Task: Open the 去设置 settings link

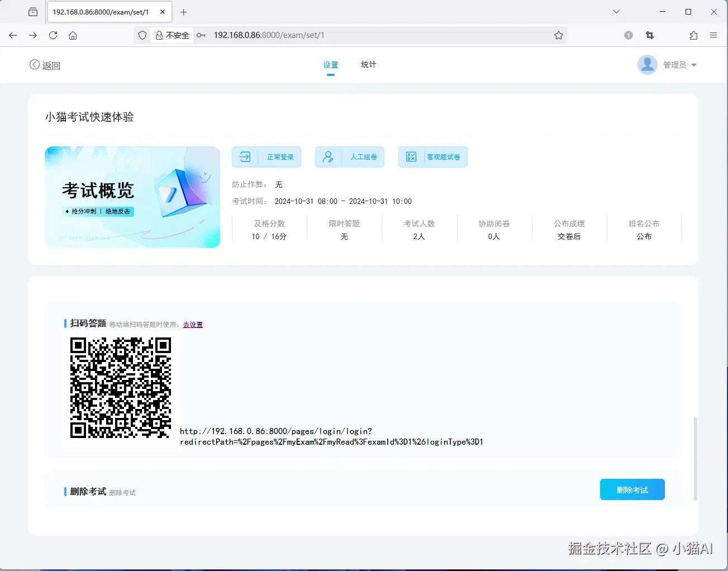Action: 192,324
